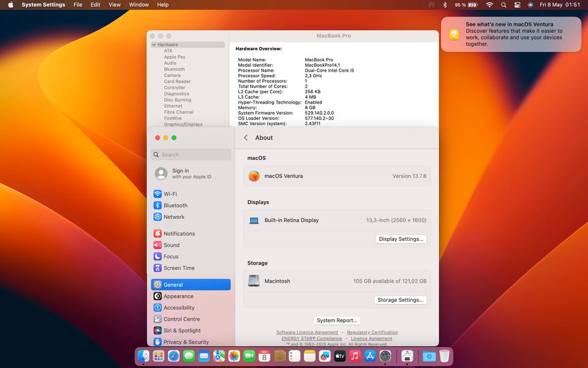Open Messages from the Dock
The height and width of the screenshot is (368, 588).
189,356
